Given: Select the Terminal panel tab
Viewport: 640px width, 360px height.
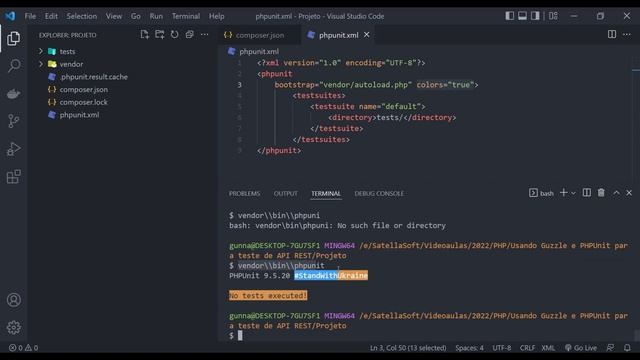Looking at the screenshot, I should (x=326, y=193).
